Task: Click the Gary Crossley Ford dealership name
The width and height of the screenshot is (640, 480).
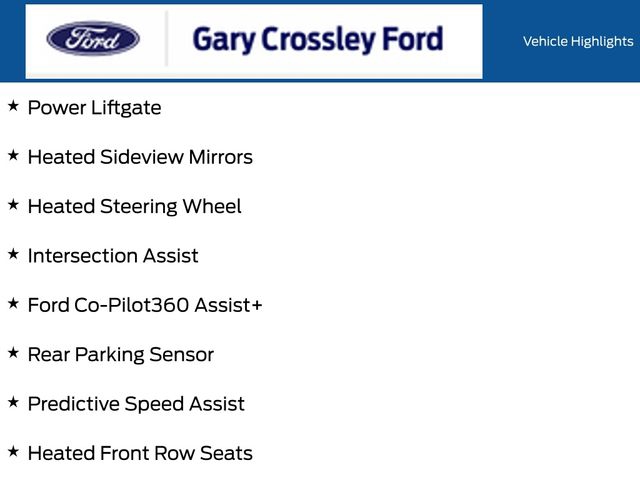Action: pyautogui.click(x=317, y=40)
